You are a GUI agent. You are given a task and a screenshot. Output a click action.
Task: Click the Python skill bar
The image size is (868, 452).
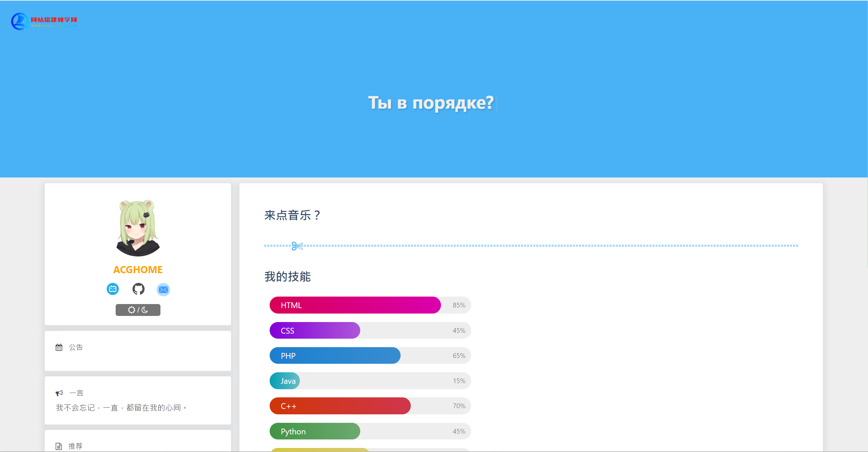click(314, 431)
